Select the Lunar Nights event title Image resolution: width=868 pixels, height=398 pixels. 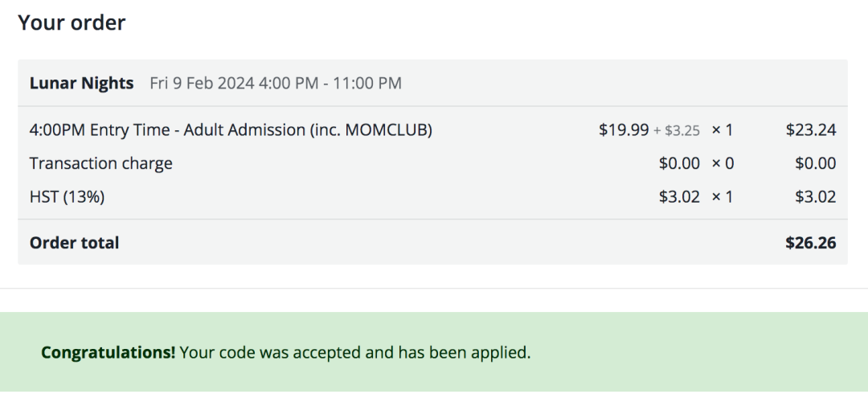point(82,83)
